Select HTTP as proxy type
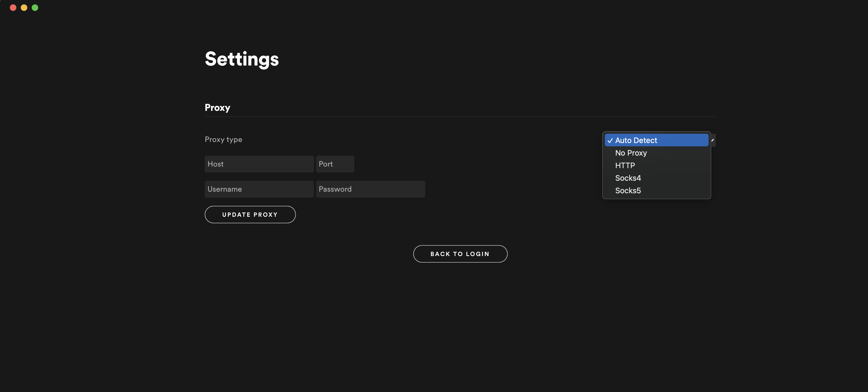Viewport: 868px width, 392px height. tap(625, 165)
